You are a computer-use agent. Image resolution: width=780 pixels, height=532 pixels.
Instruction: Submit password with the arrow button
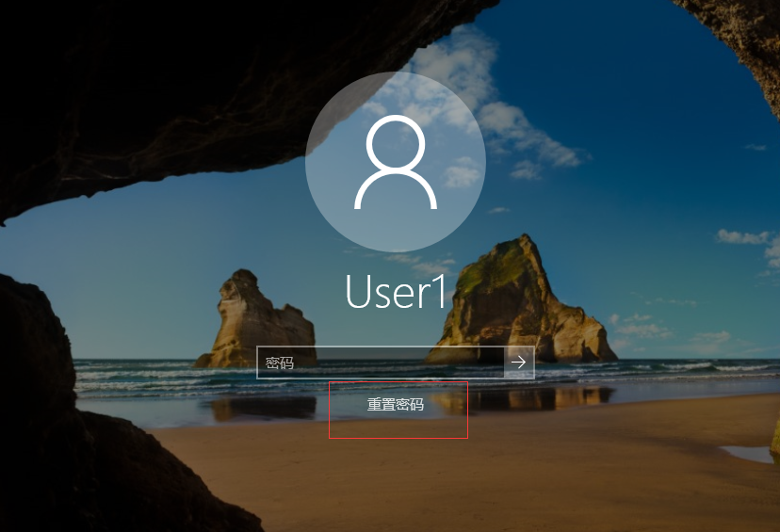519,363
